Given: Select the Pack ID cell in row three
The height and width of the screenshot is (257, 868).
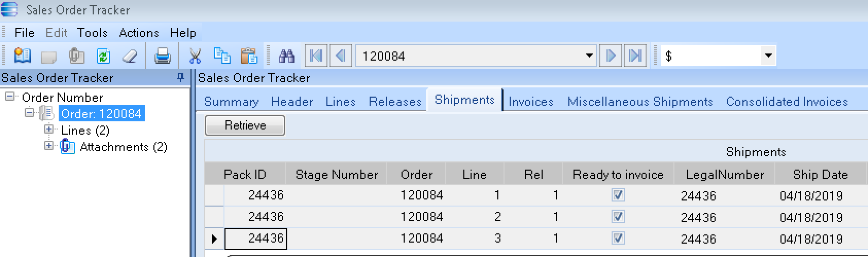Looking at the screenshot, I should [256, 238].
